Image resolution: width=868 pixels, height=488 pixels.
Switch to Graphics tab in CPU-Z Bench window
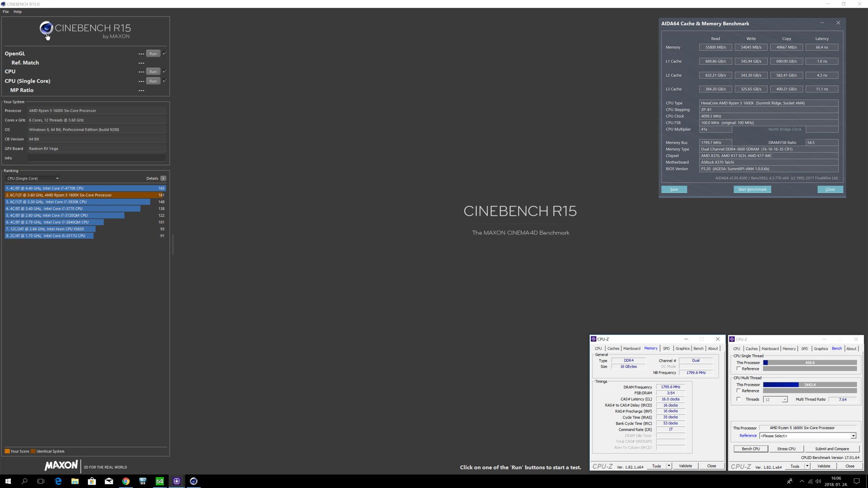click(821, 349)
